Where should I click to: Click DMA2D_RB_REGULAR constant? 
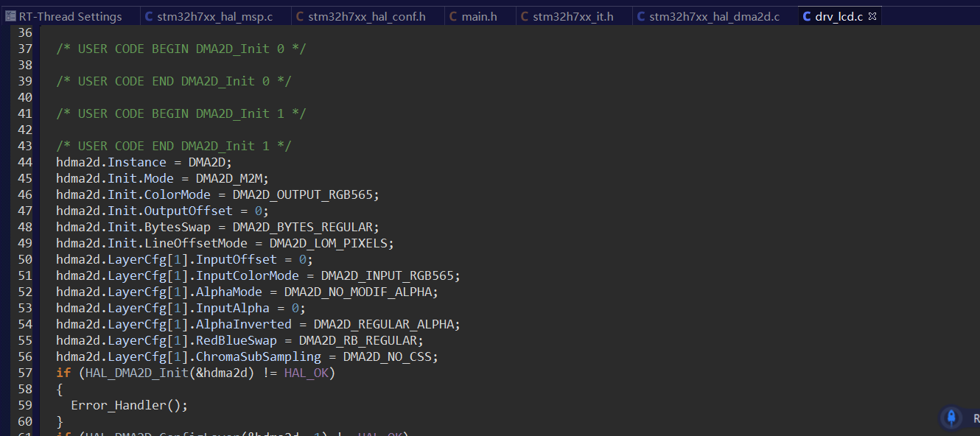357,340
